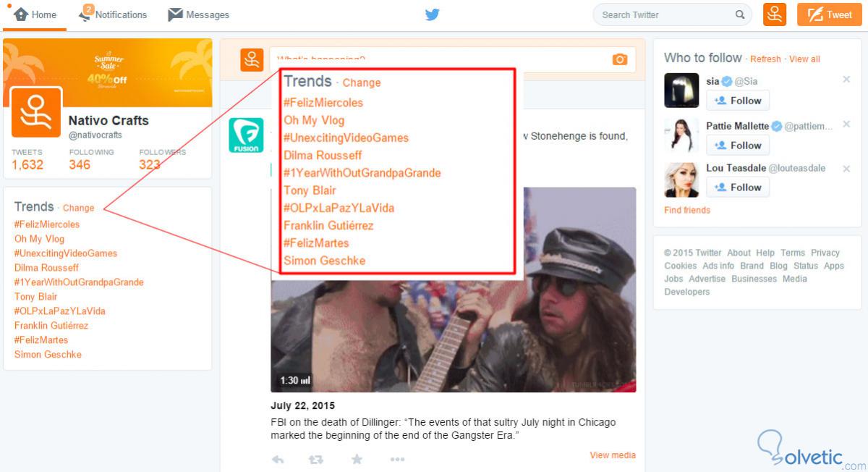Screen dimensions: 868x472
Task: Open sidebar trend Oh My Vlog
Action: 39,239
